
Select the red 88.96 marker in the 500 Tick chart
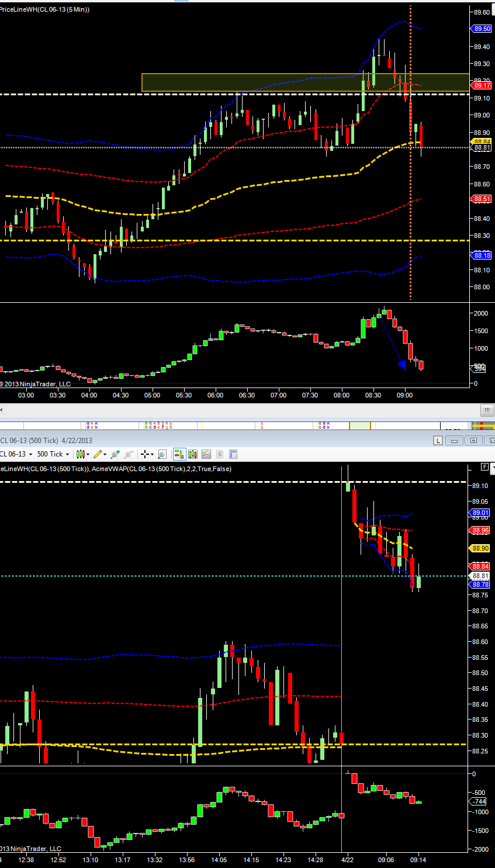[x=480, y=530]
